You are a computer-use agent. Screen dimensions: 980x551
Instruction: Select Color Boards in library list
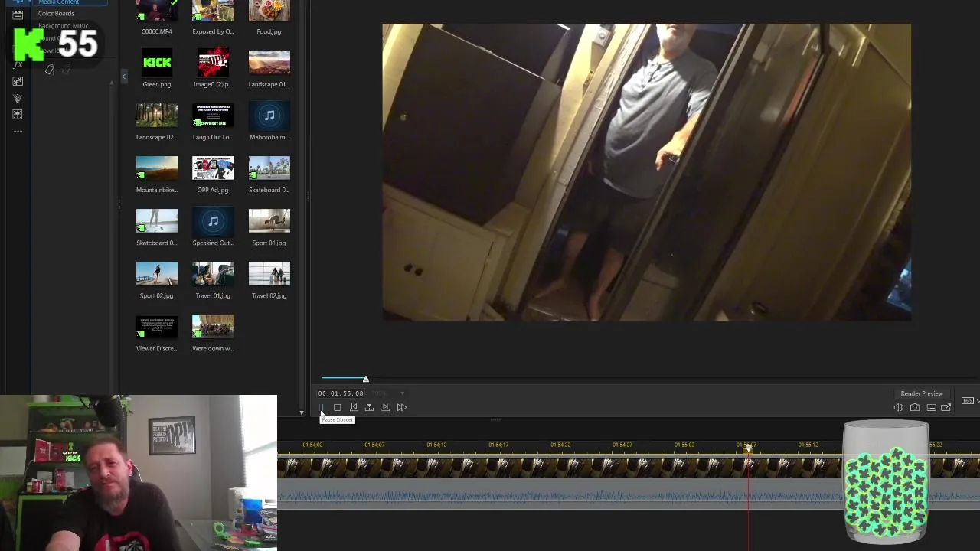(x=56, y=14)
